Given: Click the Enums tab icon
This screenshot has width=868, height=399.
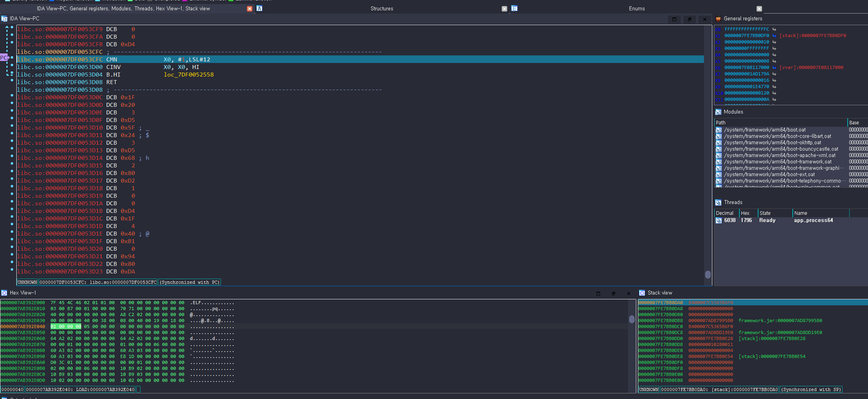Looking at the screenshot, I should [514, 8].
